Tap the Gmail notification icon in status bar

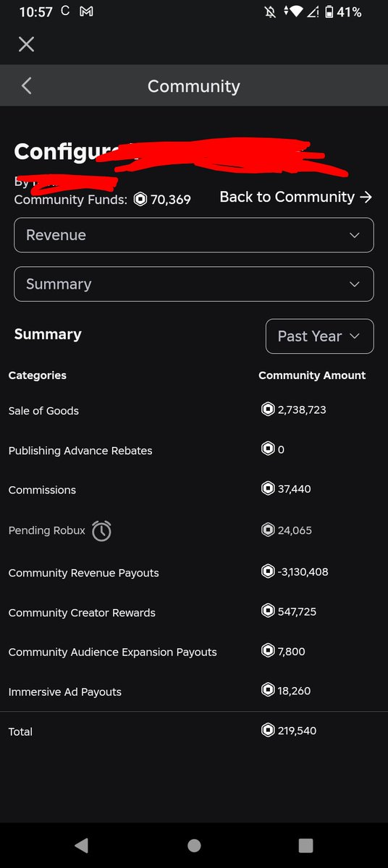(x=86, y=12)
